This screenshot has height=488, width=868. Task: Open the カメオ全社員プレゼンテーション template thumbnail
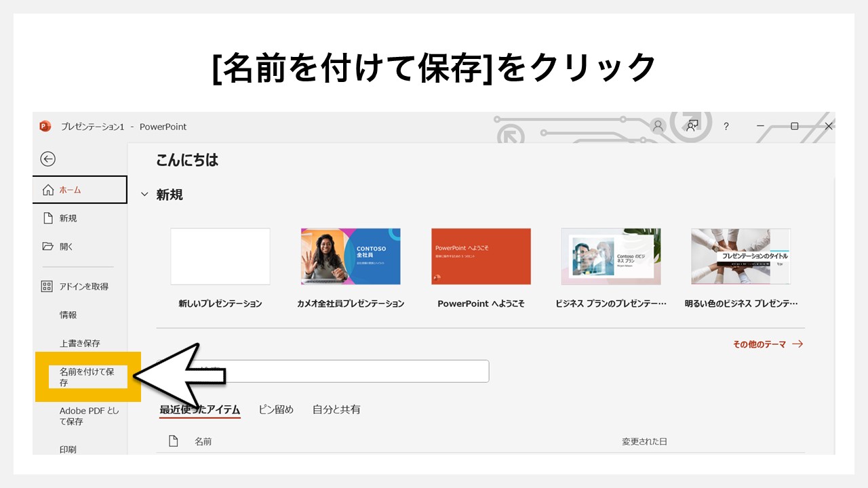[351, 256]
